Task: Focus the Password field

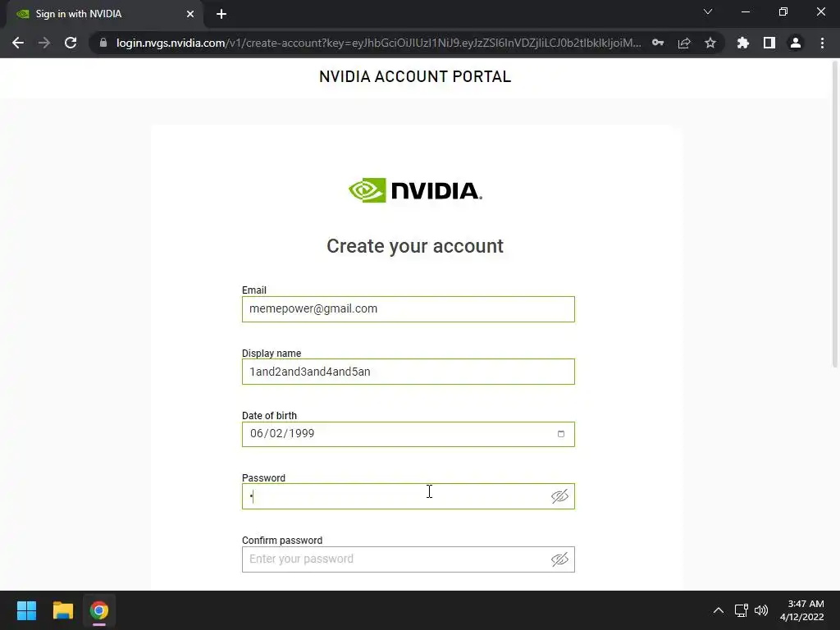Action: click(x=409, y=496)
